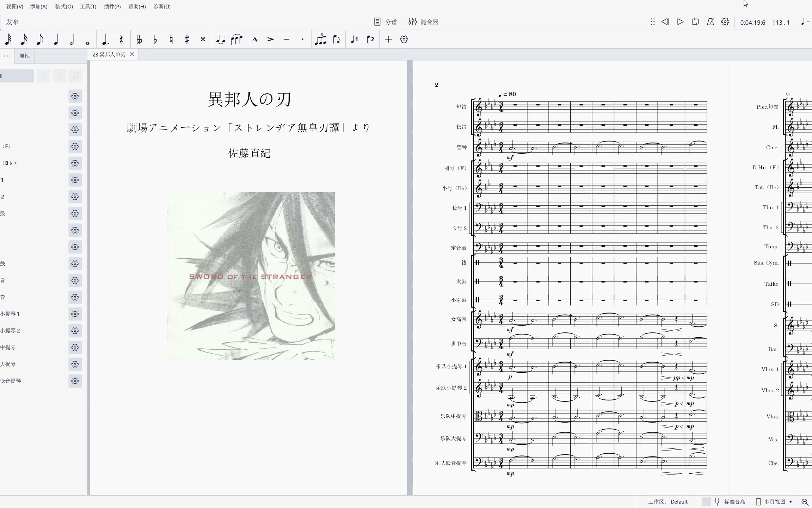
Task: Open settings gear for 大提琴
Action: coord(75,364)
